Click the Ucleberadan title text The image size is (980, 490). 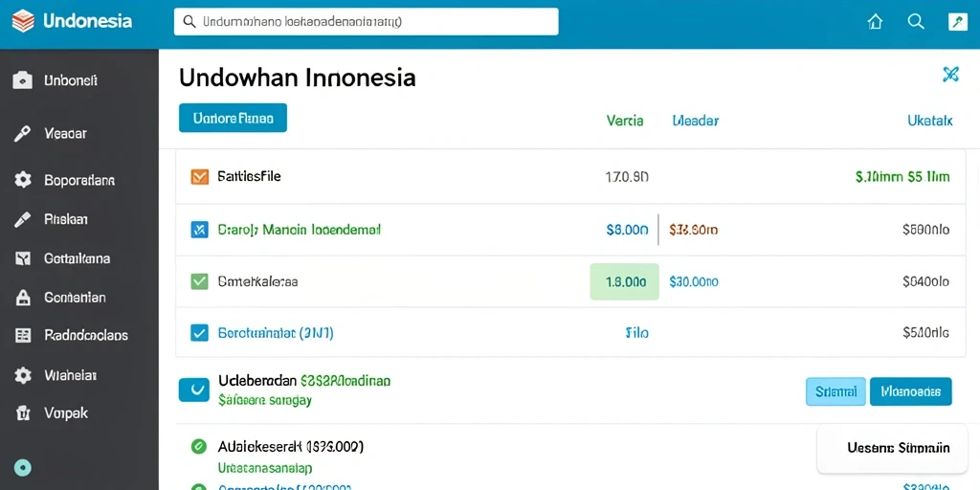pyautogui.click(x=257, y=380)
